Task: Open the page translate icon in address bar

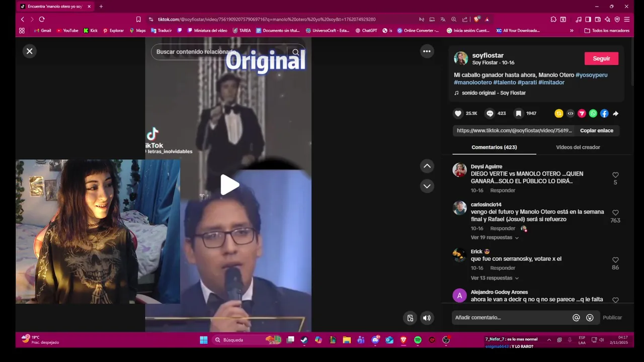Action: (443, 19)
